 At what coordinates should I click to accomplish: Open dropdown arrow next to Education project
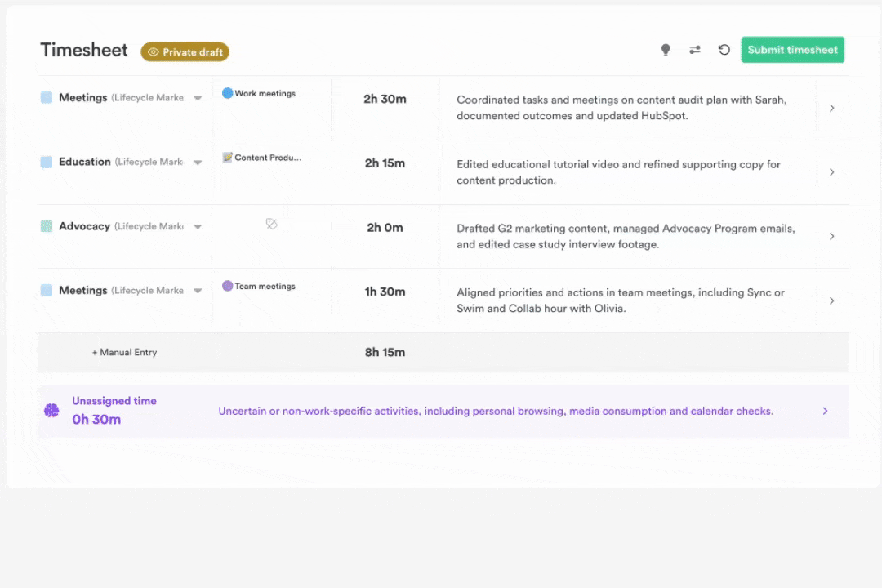[x=198, y=163]
